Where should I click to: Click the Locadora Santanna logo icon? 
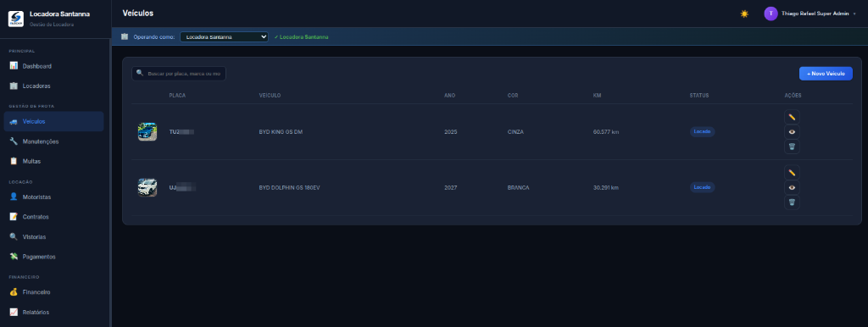click(x=15, y=19)
